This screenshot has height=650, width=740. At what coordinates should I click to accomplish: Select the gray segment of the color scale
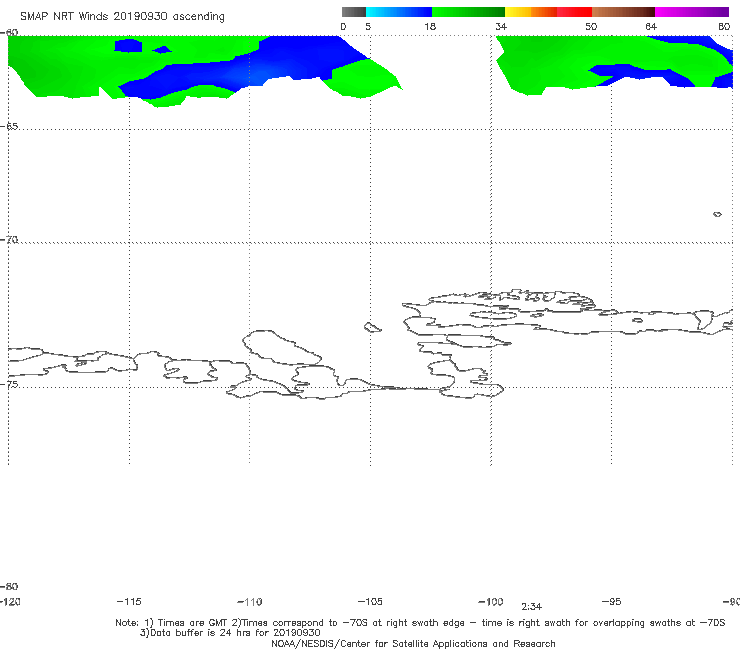[x=353, y=12]
